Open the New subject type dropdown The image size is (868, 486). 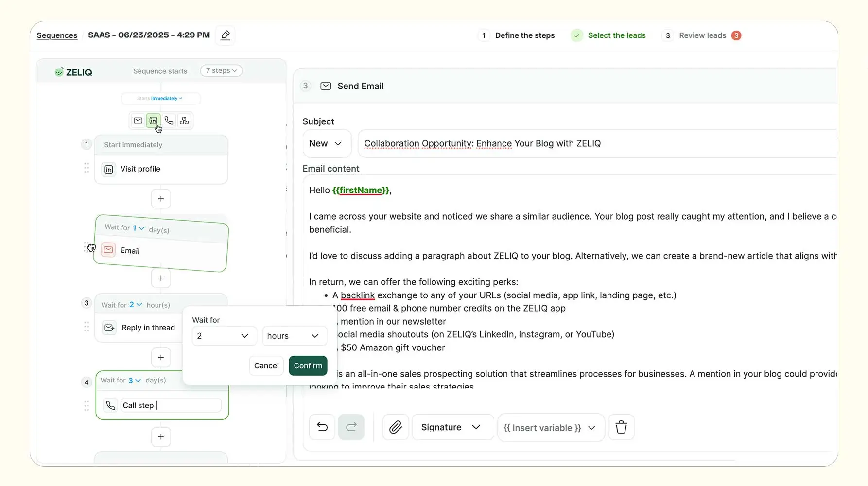coord(327,143)
